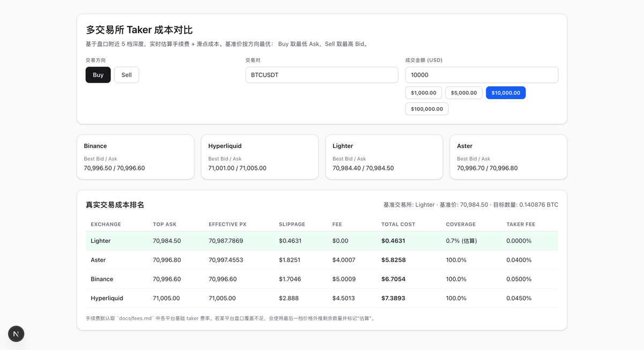Click Hyperliquid fee $4.5013

pos(343,298)
